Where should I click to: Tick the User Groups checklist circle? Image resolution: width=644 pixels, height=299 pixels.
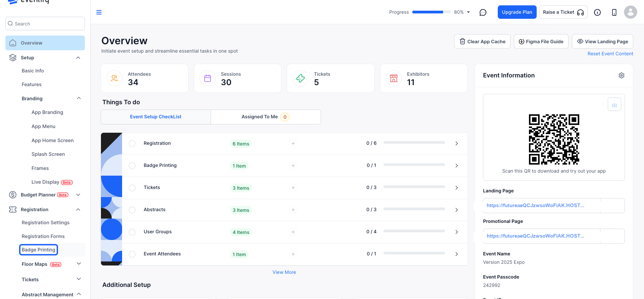[132, 232]
